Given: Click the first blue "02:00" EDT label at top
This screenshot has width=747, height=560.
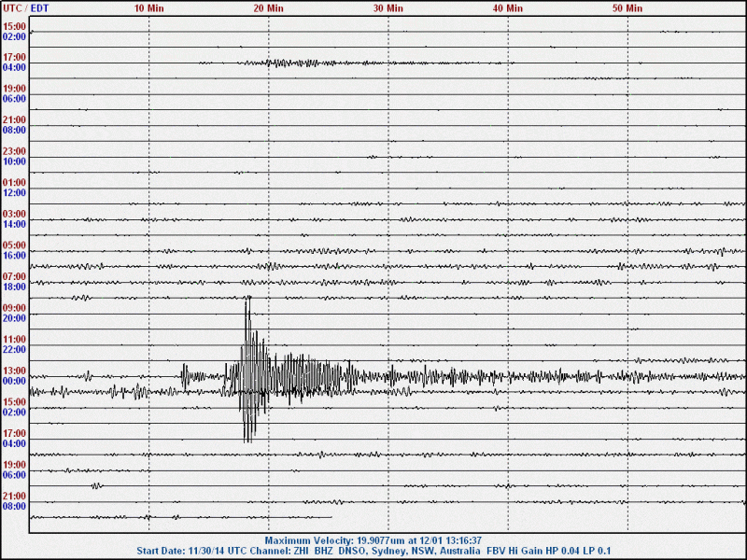Looking at the screenshot, I should [14, 36].
